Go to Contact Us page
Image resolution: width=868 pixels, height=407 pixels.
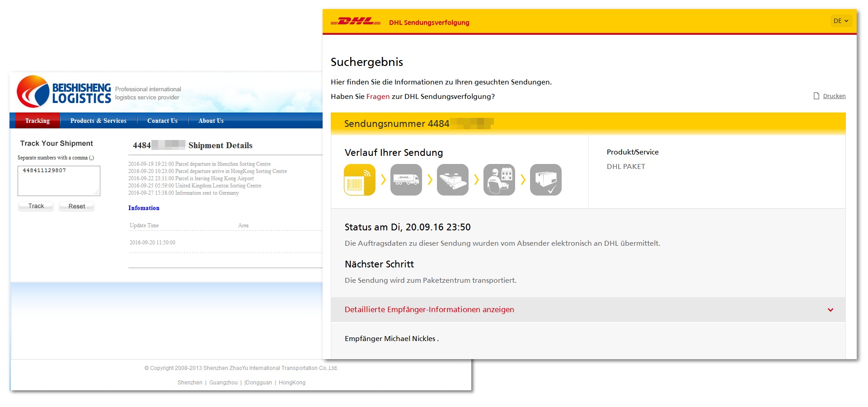coord(162,121)
